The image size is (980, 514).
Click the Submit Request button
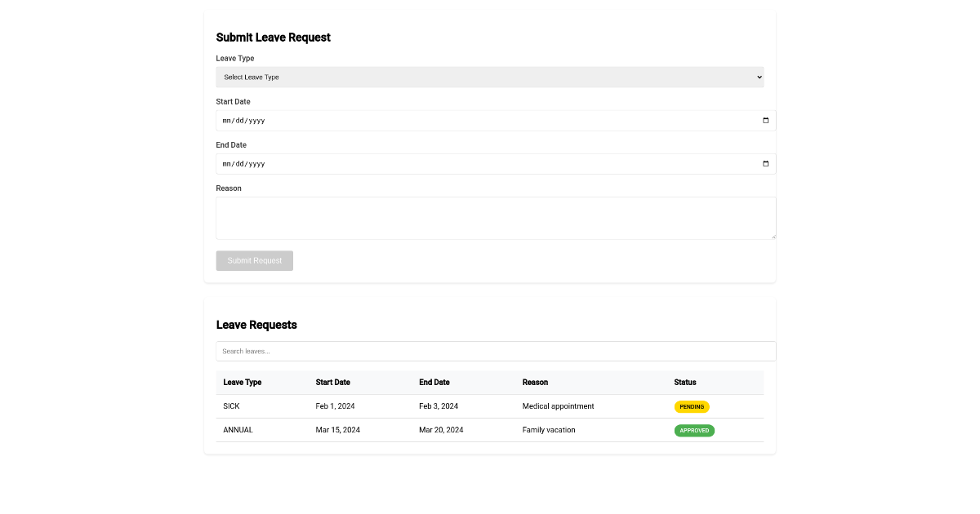(254, 260)
